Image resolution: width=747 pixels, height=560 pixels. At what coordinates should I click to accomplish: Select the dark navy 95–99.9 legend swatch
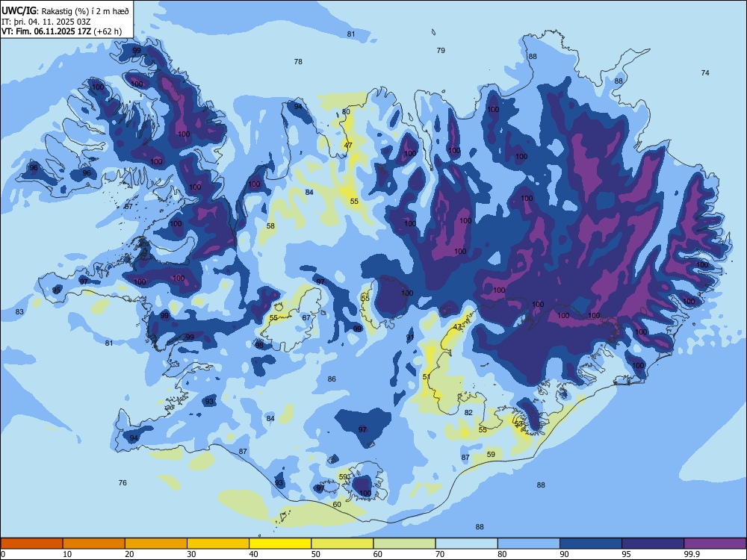653,544
